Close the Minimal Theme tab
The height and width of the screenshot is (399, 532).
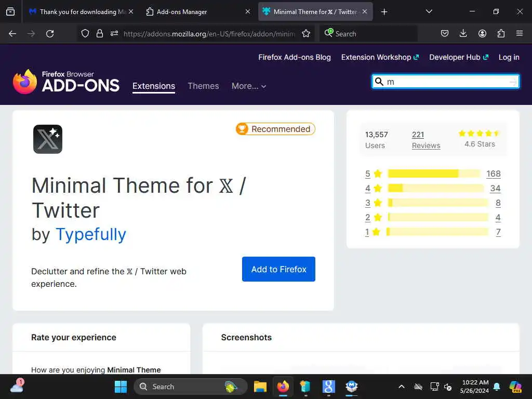tap(364, 12)
